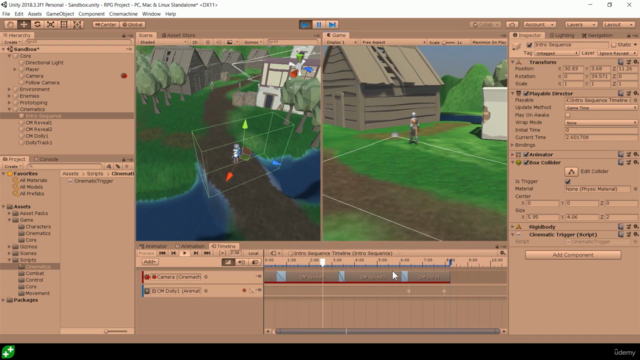640x360 pixels.
Task: Adjust Project panel icon size slider
Action: coord(116,331)
